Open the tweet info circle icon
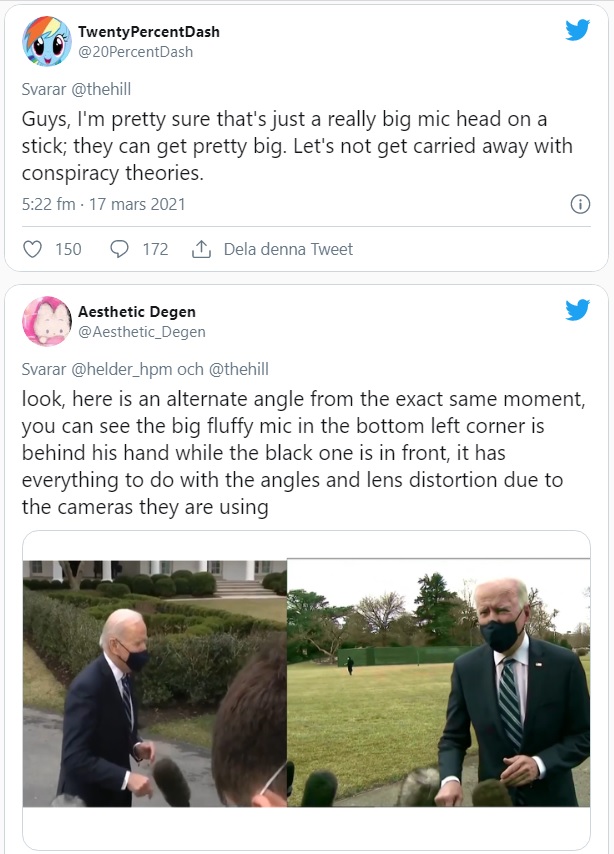Viewport: 614px width, 854px height. point(580,204)
